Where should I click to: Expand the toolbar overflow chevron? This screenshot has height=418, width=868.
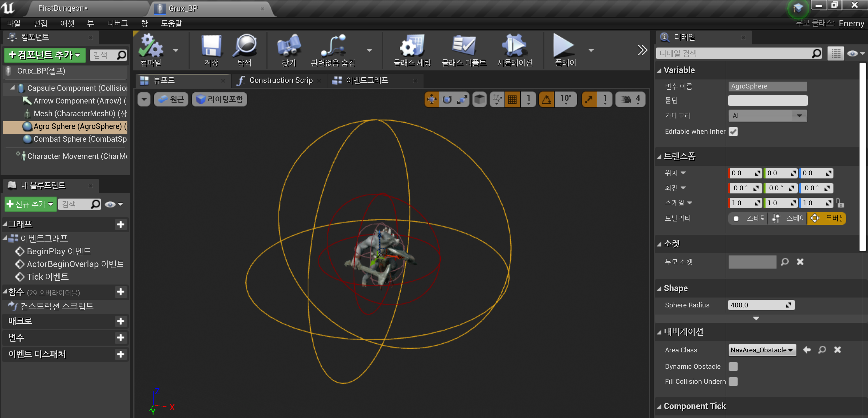click(642, 50)
